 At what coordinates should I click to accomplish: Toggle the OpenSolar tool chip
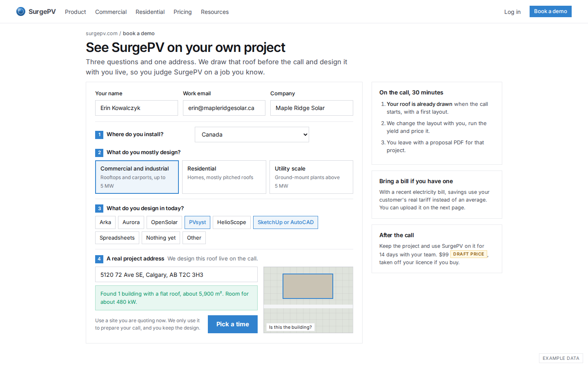click(x=164, y=222)
